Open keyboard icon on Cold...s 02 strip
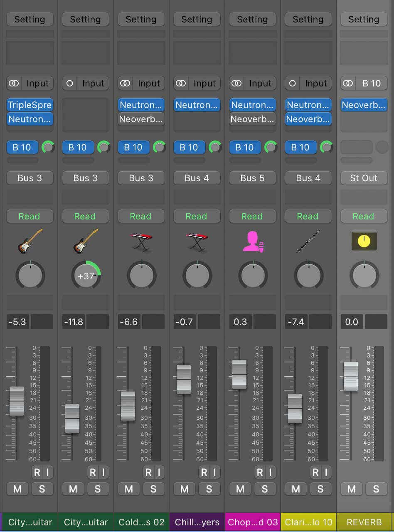 [141, 242]
